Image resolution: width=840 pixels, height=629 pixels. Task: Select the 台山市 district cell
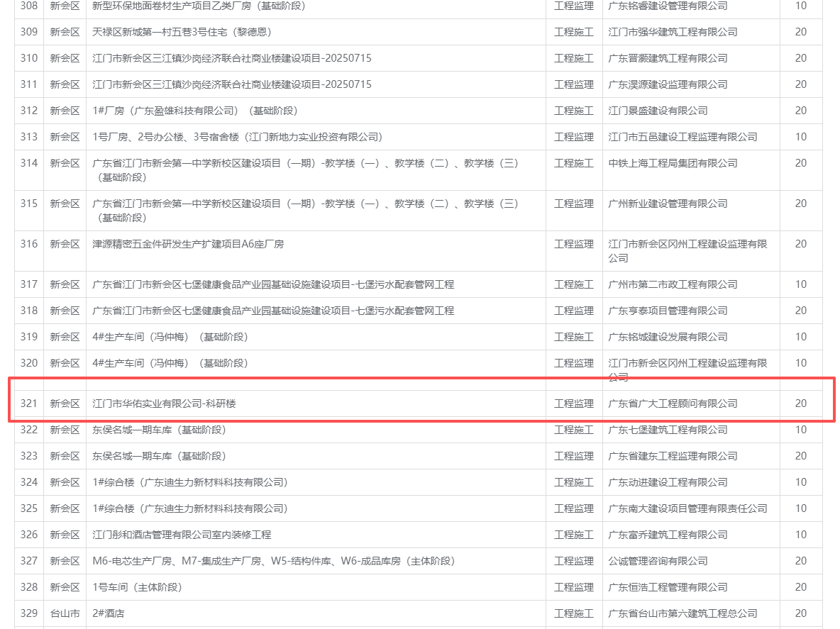(65, 613)
